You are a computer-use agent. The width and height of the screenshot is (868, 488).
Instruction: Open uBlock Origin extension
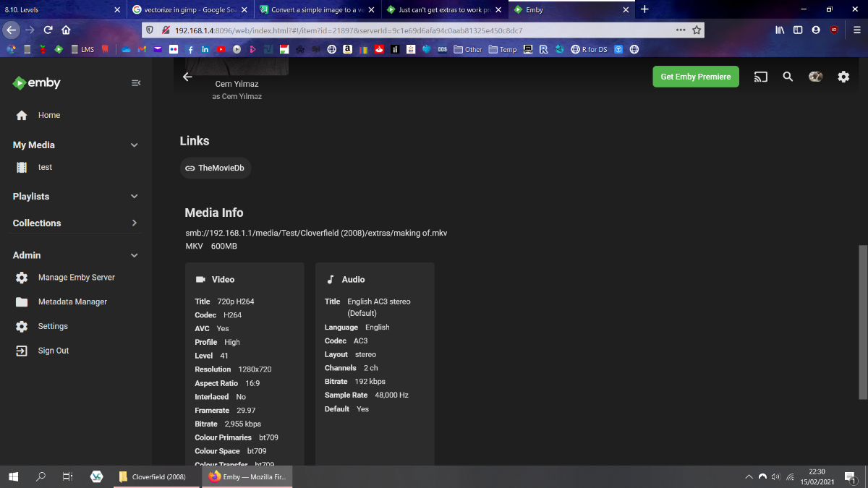(x=834, y=30)
